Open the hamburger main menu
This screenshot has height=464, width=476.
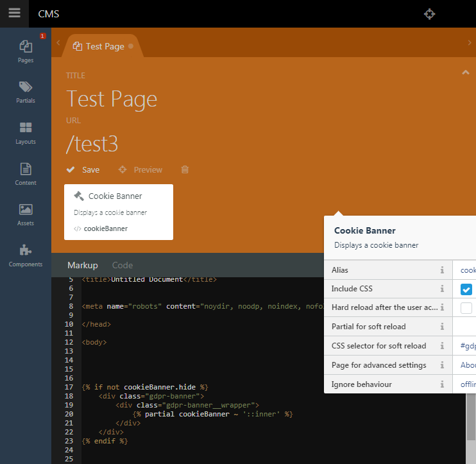point(14,13)
